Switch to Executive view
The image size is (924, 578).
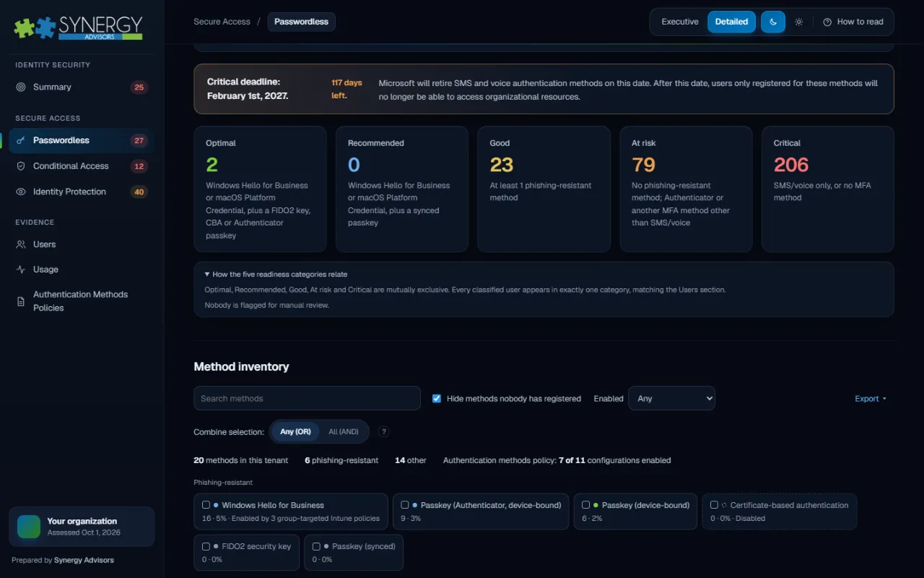(680, 22)
